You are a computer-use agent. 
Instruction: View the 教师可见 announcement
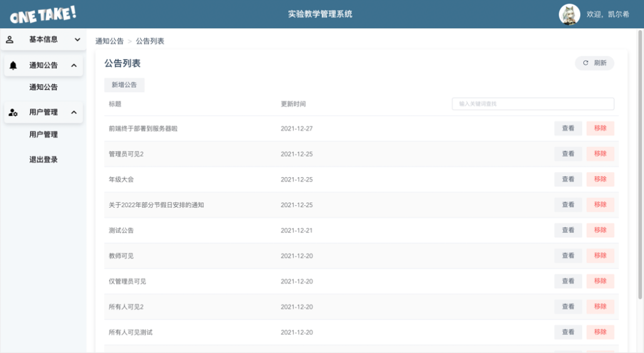pyautogui.click(x=568, y=255)
